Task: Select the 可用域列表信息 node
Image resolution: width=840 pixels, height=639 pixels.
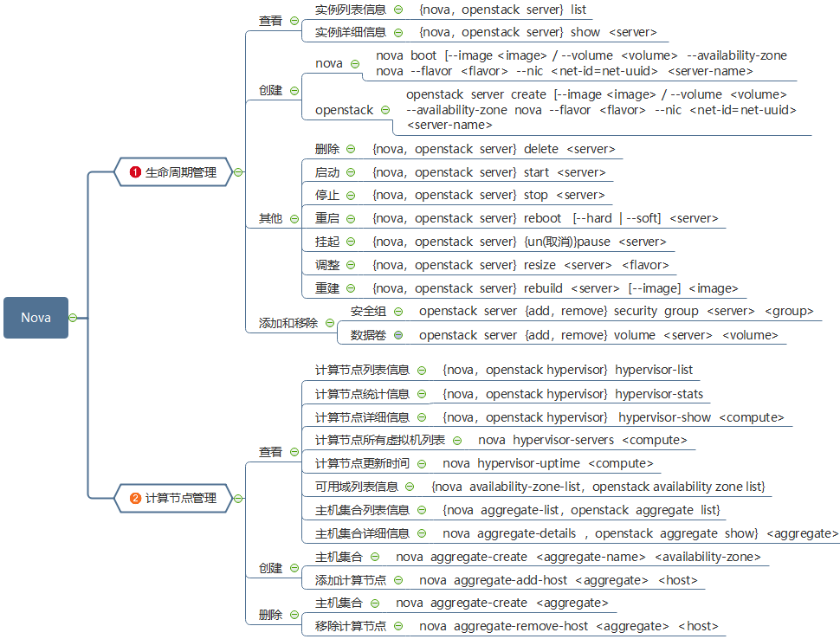Action: tap(356, 487)
